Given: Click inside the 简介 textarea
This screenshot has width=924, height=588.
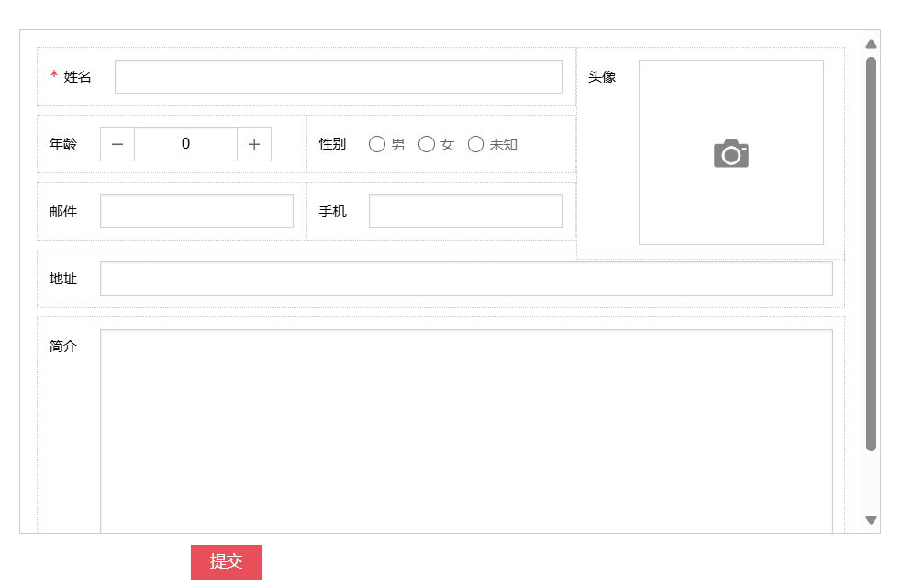Looking at the screenshot, I should [x=466, y=431].
